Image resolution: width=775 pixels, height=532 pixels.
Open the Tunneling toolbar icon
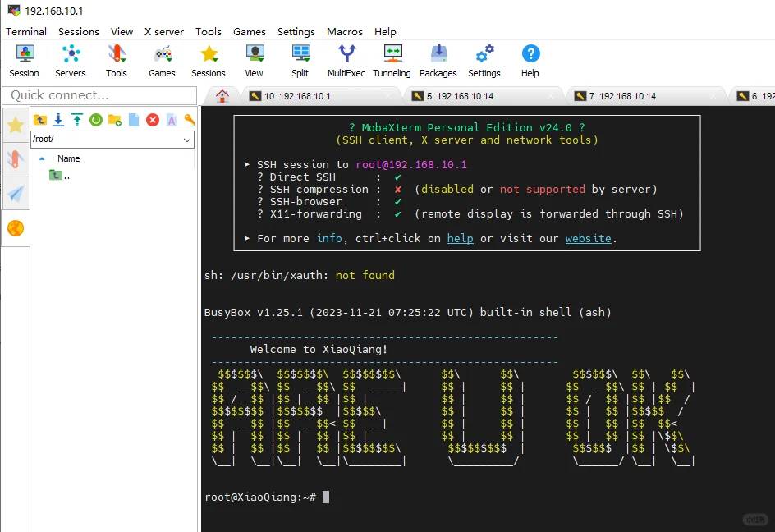click(392, 61)
